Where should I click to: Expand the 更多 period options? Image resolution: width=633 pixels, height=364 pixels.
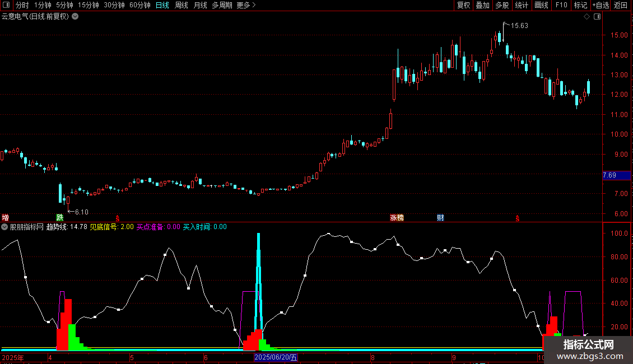pos(246,5)
